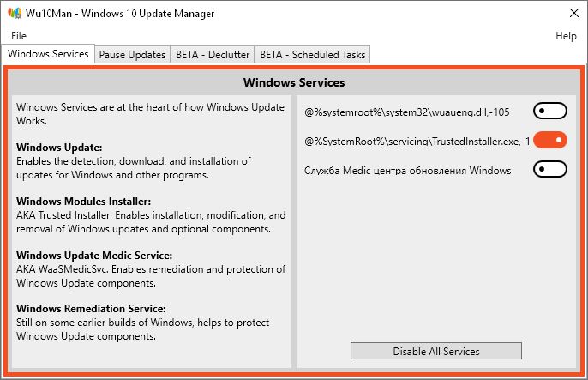588x380 pixels.
Task: Click the "Windows Update:" description heading
Action: [x=59, y=147]
